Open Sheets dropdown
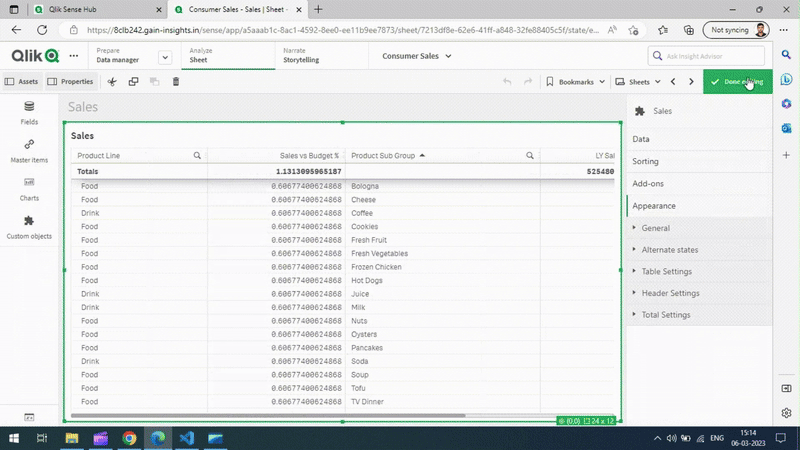Screen dimensions: 800x450 (638, 82)
